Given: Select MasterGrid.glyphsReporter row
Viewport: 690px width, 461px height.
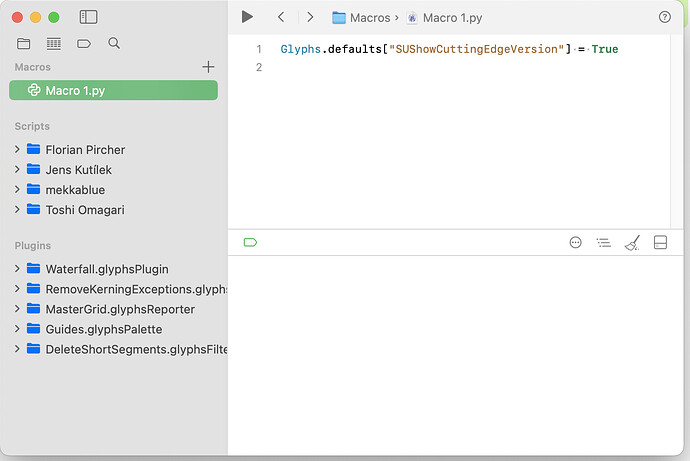Looking at the screenshot, I should click(x=114, y=309).
